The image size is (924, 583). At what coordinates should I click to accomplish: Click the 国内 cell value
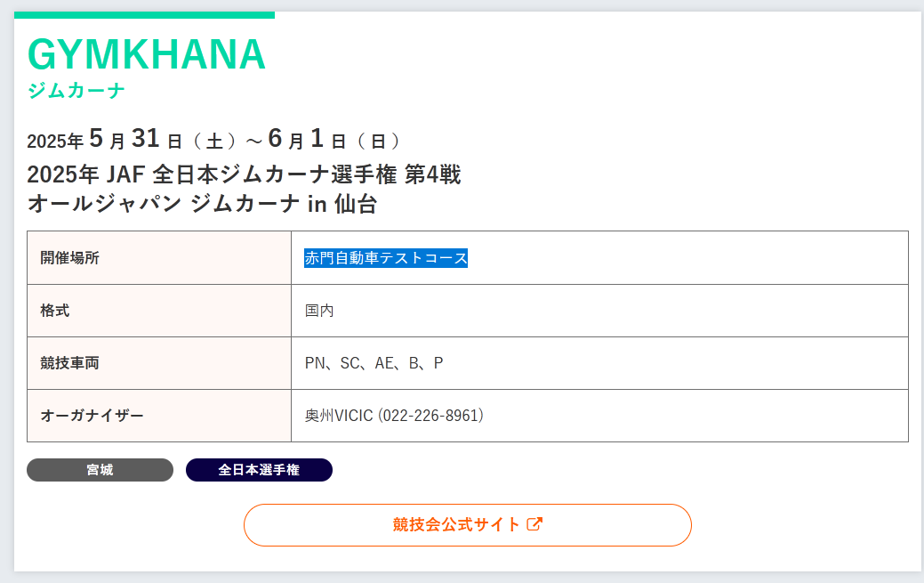click(x=319, y=311)
